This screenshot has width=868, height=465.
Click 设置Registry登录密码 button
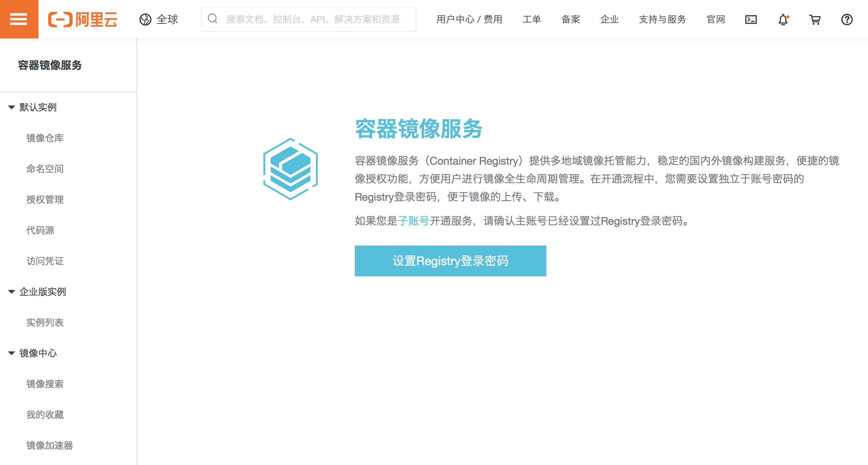(x=450, y=261)
